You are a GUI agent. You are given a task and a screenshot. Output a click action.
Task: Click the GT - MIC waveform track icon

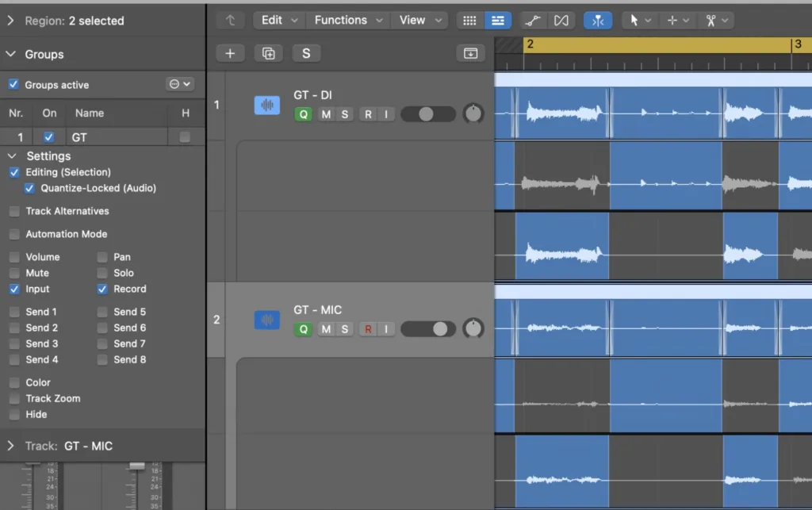pyautogui.click(x=266, y=320)
